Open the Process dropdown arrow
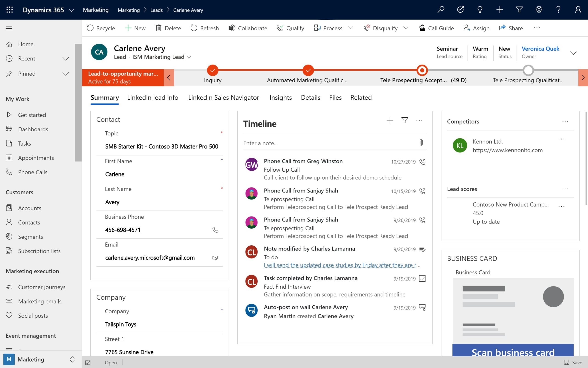 [x=350, y=28]
